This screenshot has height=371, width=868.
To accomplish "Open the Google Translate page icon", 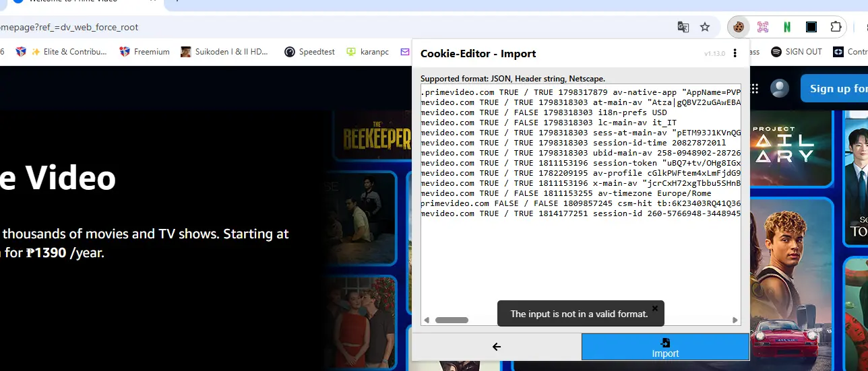I will click(x=683, y=27).
